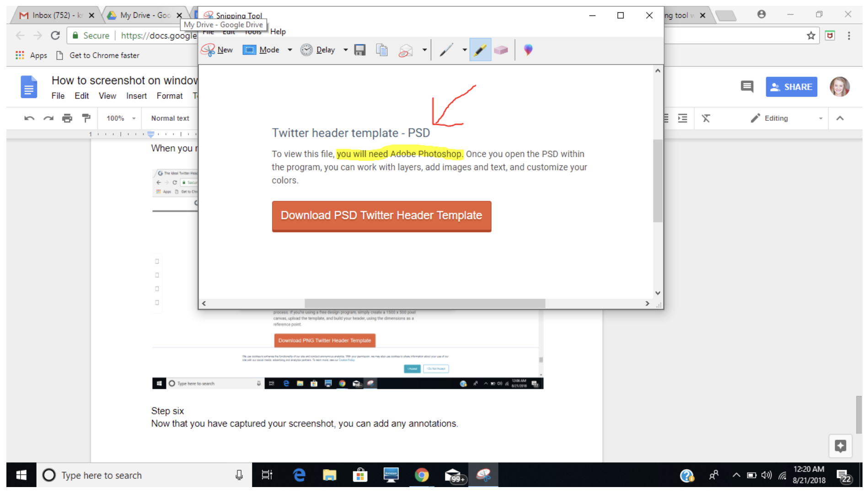868x493 pixels.
Task: Select the Paint format tool
Action: (86, 118)
